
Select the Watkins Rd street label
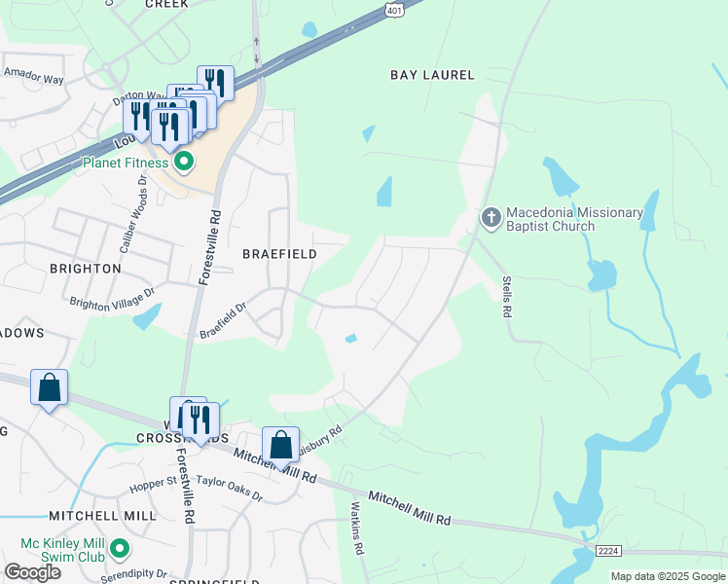click(356, 529)
